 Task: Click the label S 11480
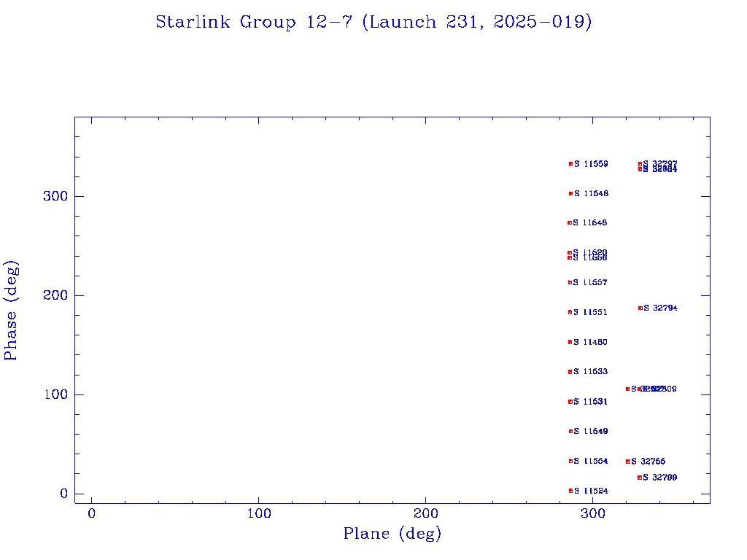click(x=590, y=342)
